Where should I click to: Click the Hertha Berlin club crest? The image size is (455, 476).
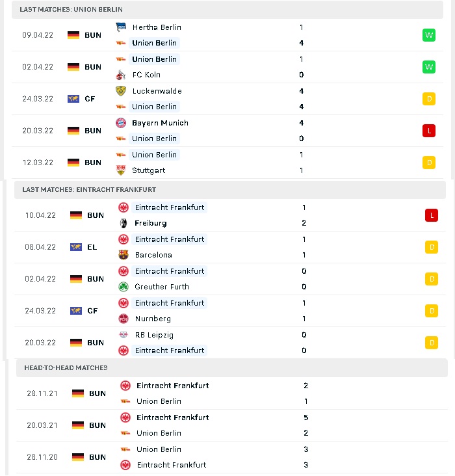[x=121, y=27]
